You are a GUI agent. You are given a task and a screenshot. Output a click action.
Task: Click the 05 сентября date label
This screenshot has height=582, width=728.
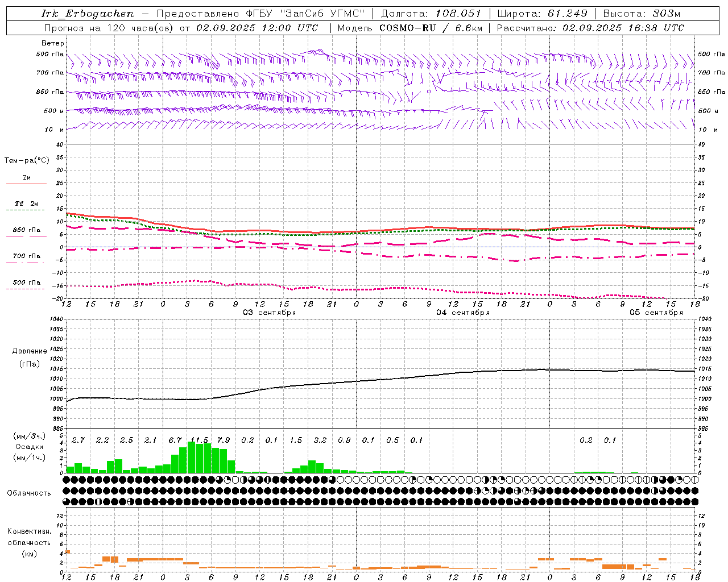point(656,313)
